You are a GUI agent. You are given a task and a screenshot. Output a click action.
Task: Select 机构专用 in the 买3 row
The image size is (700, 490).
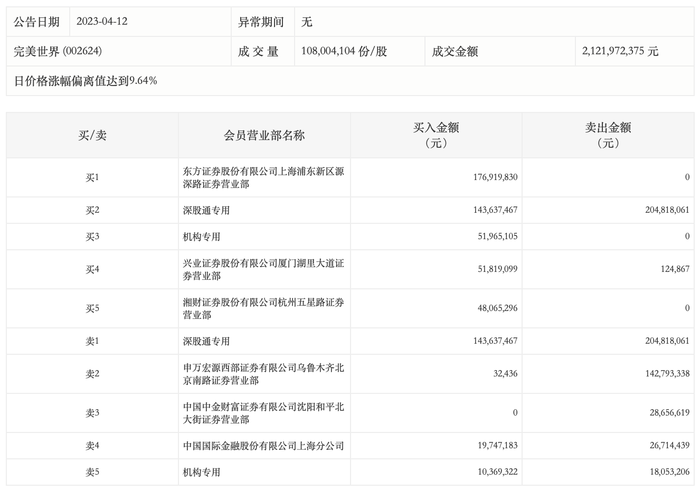click(201, 237)
